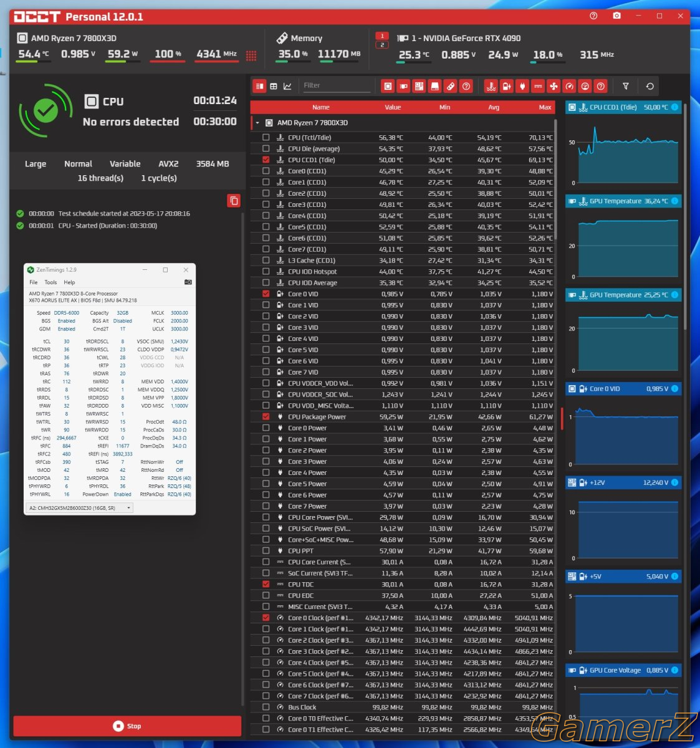700x748 pixels.
Task: Sort the sensor table by Max column
Action: [x=545, y=107]
